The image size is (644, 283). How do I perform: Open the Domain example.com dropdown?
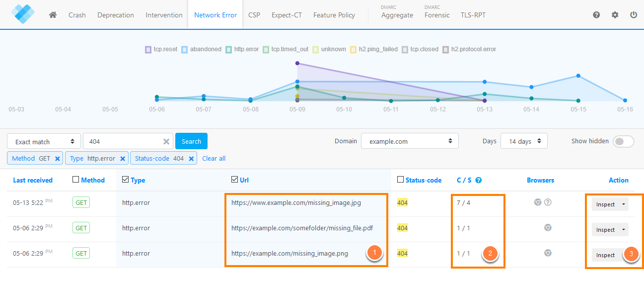click(410, 141)
